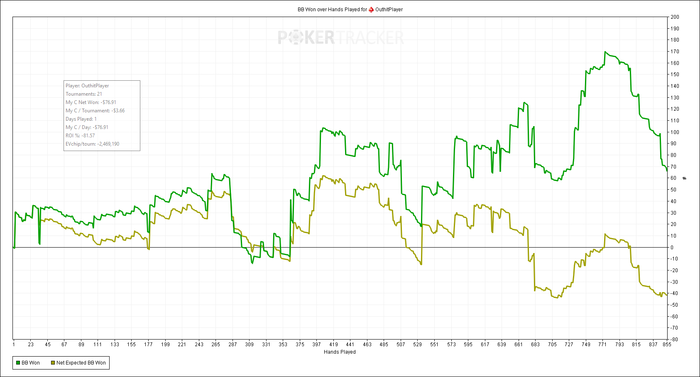This screenshot has height=377, width=700.
Task: Click x-axis tick label 683
Action: point(535,344)
